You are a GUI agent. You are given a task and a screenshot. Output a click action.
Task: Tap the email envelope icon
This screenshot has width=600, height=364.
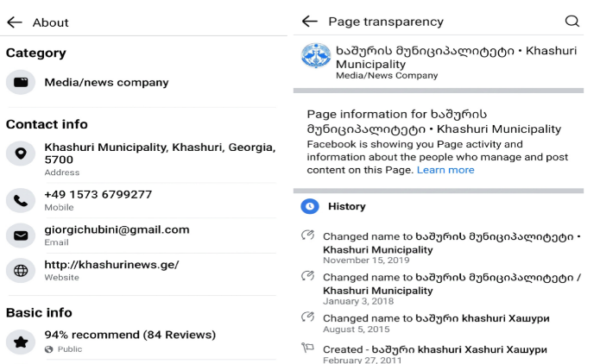pos(21,235)
